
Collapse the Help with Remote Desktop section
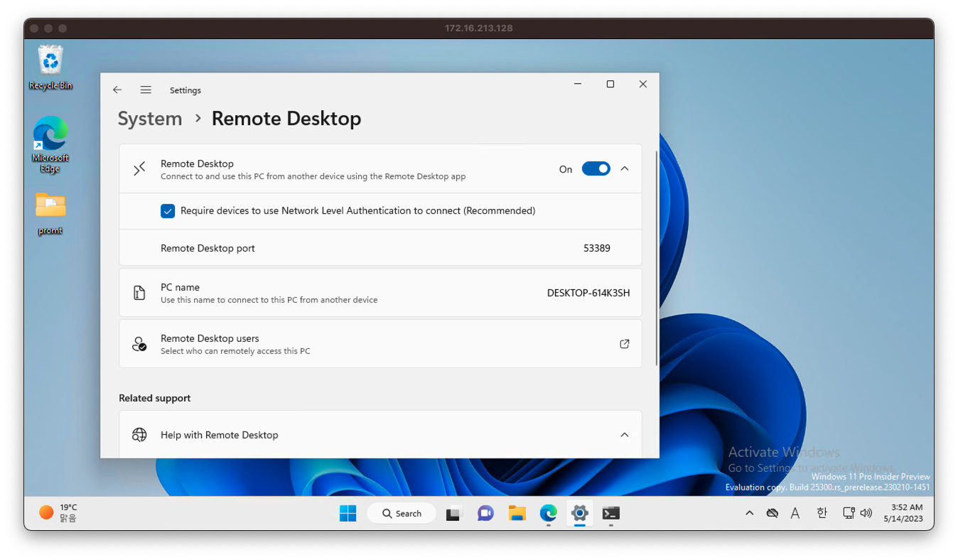point(625,435)
